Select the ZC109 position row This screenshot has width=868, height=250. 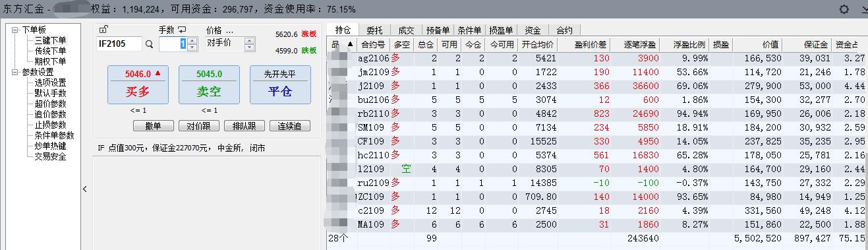596,196
